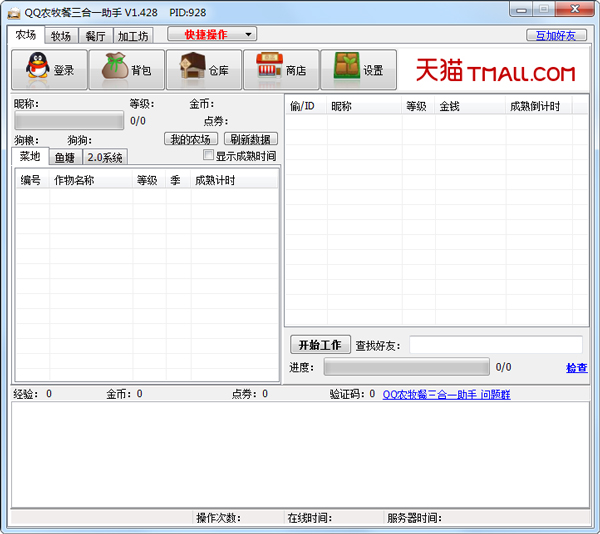The width and height of the screenshot is (600, 534).
Task: Open the 加工坊 tab
Action: pos(132,36)
